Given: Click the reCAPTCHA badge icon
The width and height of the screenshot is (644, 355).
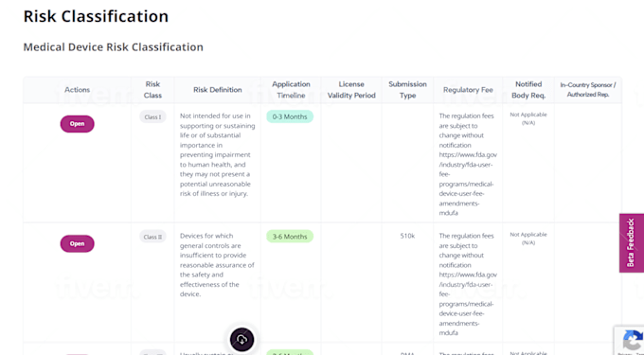Looking at the screenshot, I should click(632, 341).
